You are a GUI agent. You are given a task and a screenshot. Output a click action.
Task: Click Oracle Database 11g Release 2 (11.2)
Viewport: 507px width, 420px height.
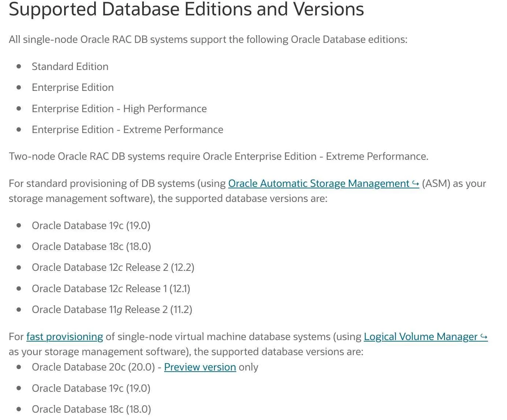(x=112, y=309)
